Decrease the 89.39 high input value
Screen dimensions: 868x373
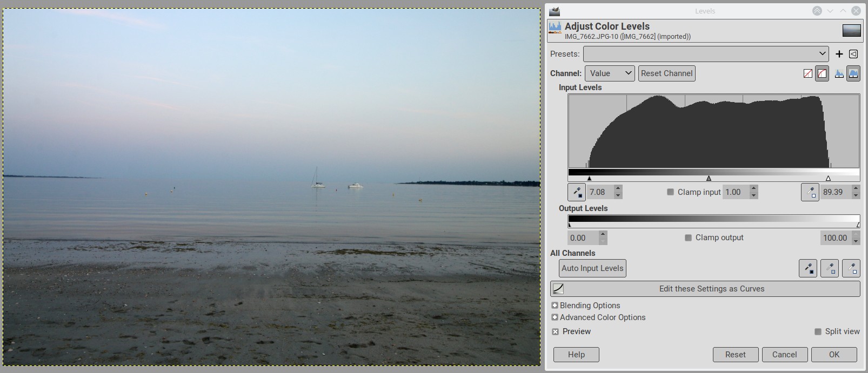pos(856,196)
